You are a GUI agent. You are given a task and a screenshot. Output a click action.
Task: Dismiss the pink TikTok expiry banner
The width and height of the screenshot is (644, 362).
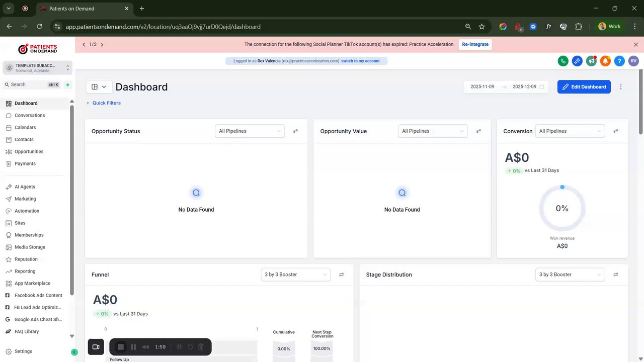point(636,45)
